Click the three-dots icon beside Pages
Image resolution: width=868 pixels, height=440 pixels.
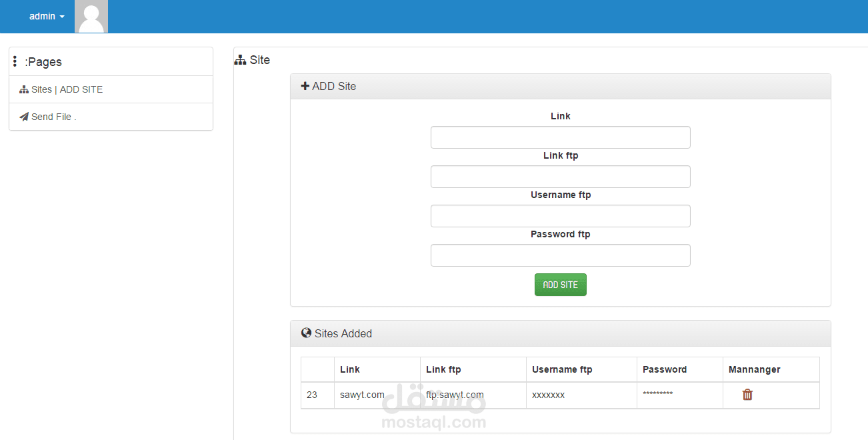tap(15, 61)
